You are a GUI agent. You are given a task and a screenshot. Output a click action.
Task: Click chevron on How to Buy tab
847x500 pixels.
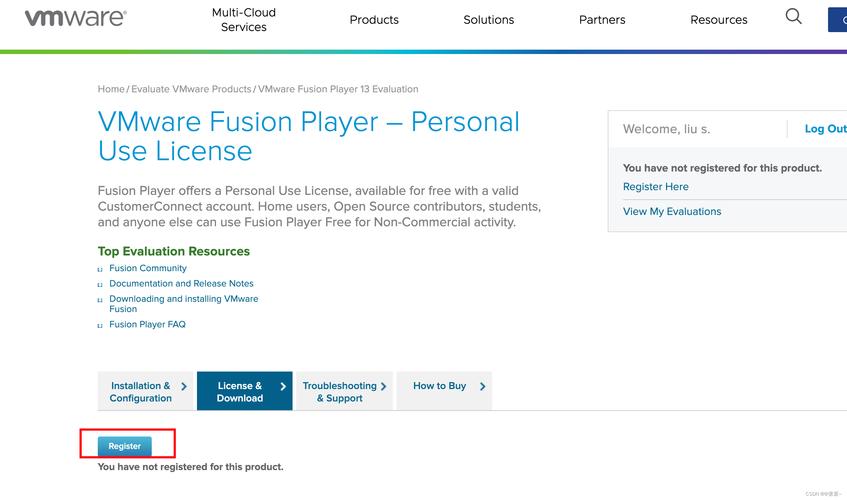[x=482, y=386]
